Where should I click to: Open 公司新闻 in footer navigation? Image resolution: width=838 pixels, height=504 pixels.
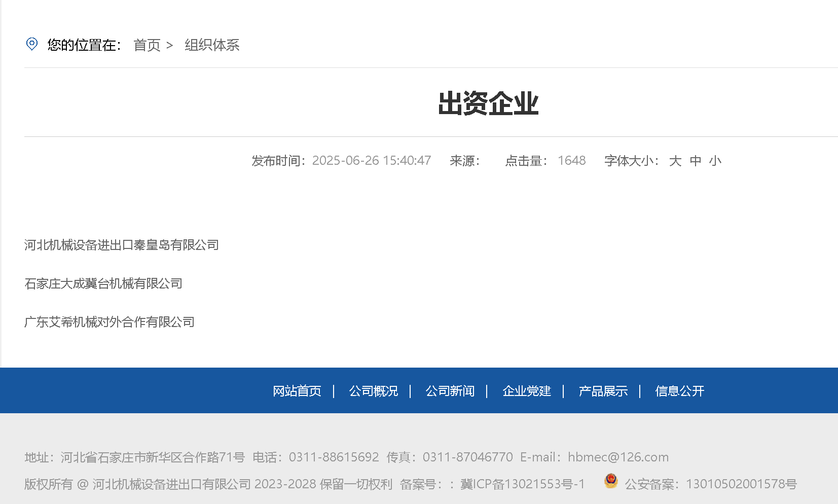click(450, 391)
